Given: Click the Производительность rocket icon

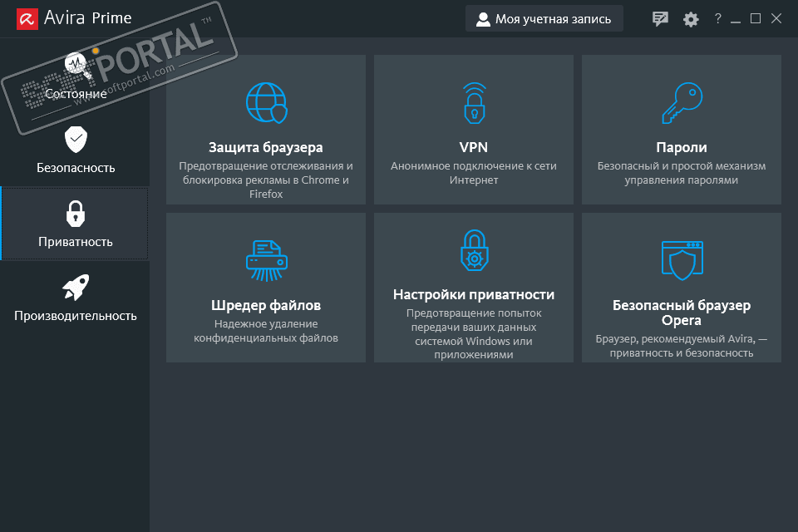Looking at the screenshot, I should 76,287.
